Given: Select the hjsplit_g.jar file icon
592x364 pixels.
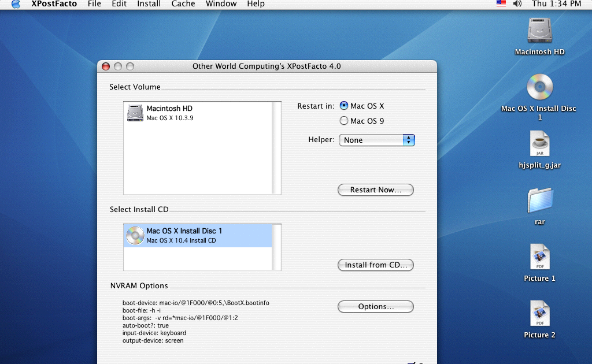Looking at the screenshot, I should pos(539,144).
